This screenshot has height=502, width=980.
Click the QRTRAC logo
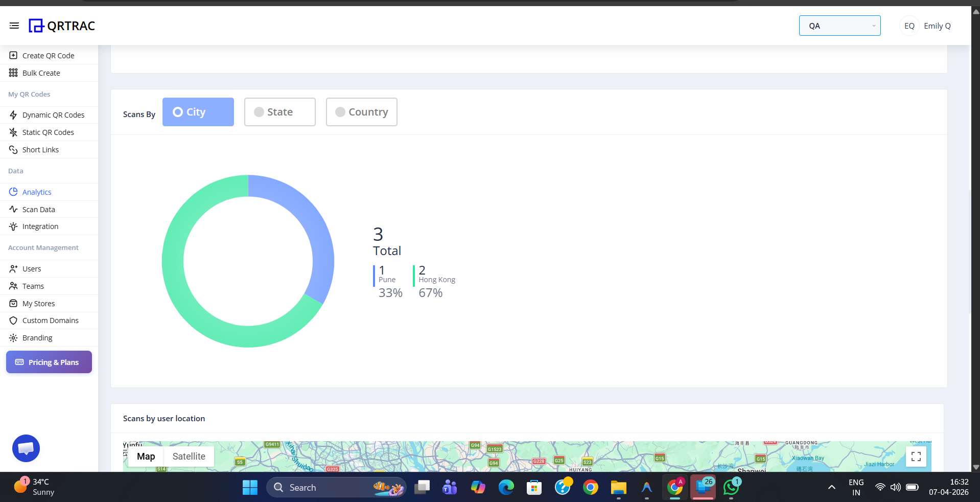[62, 26]
